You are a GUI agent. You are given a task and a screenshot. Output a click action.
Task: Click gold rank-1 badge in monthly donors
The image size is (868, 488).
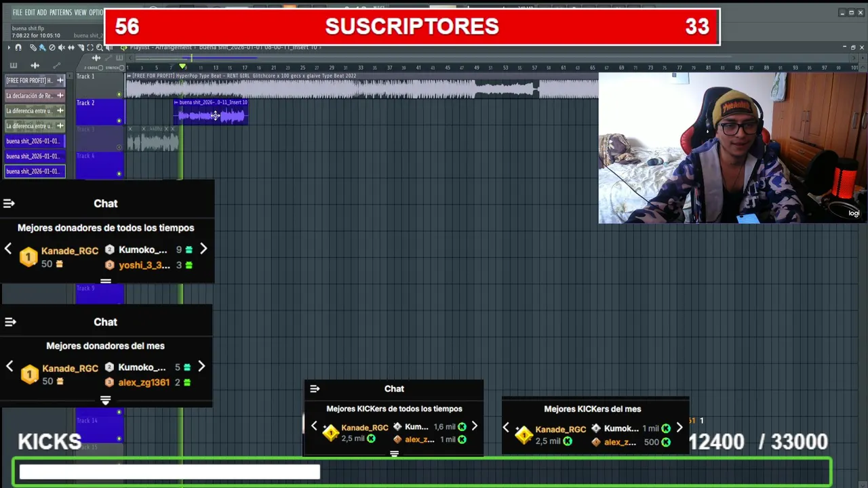pyautogui.click(x=29, y=375)
